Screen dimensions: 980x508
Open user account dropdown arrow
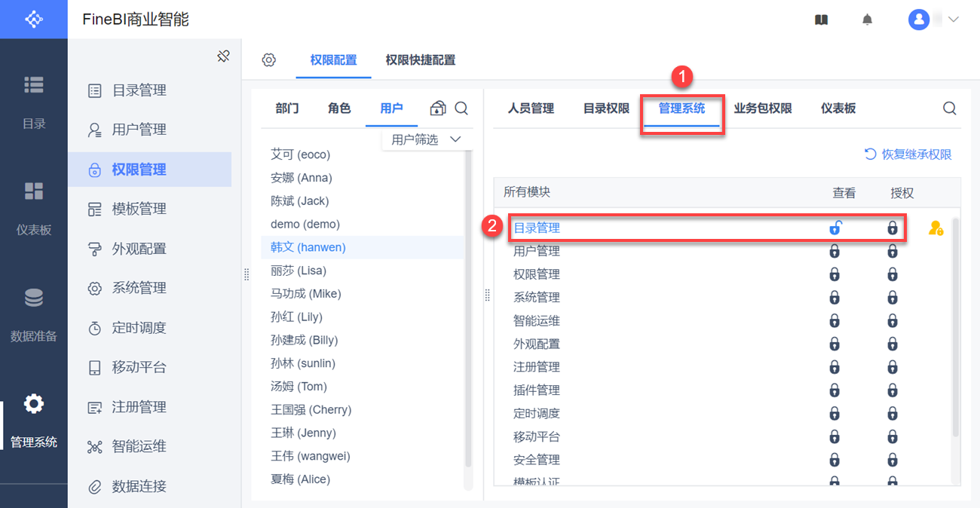(953, 20)
